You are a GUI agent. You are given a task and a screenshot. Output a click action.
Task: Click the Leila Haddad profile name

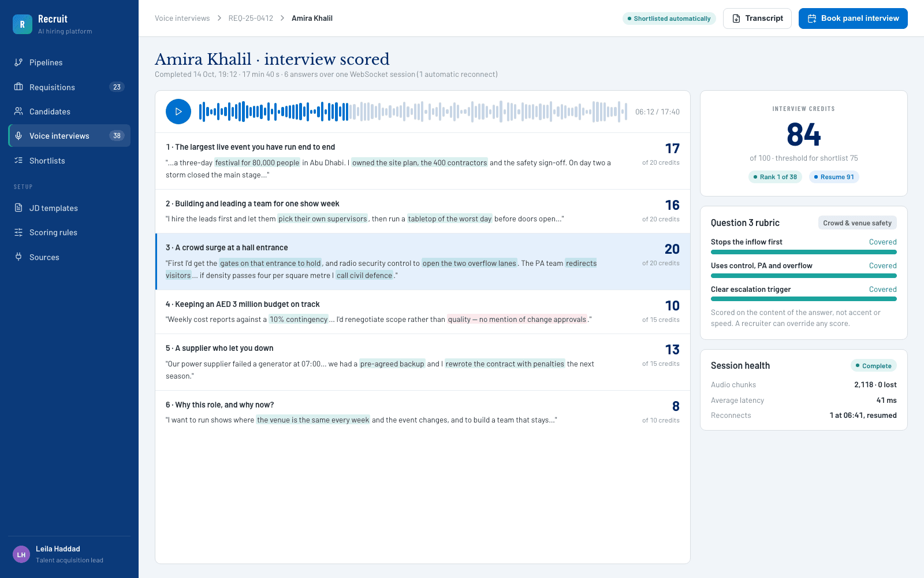coord(58,549)
